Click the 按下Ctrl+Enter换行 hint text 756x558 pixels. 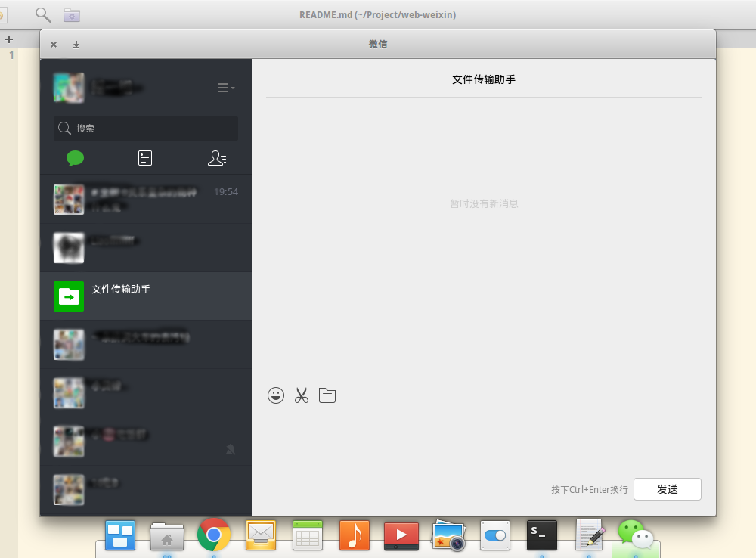[590, 489]
